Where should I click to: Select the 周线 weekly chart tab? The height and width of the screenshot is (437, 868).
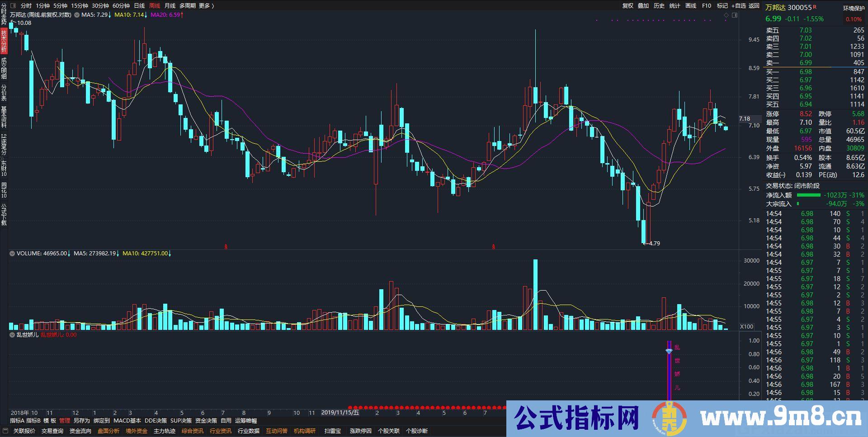click(155, 6)
